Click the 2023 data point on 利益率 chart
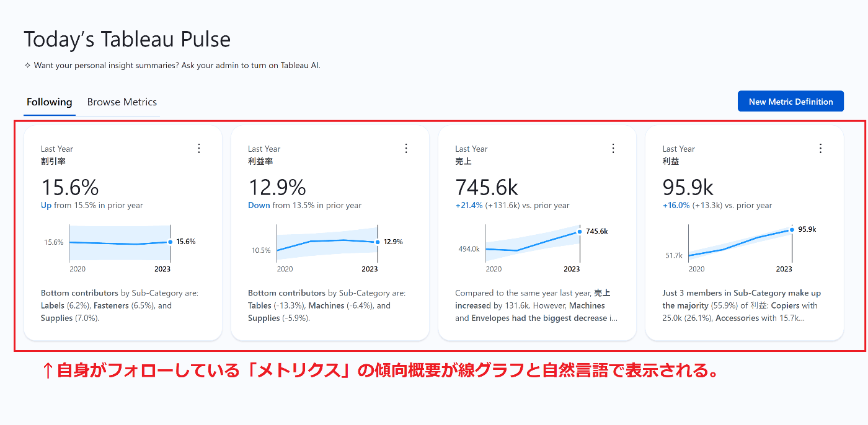The height and width of the screenshot is (425, 868). point(377,242)
